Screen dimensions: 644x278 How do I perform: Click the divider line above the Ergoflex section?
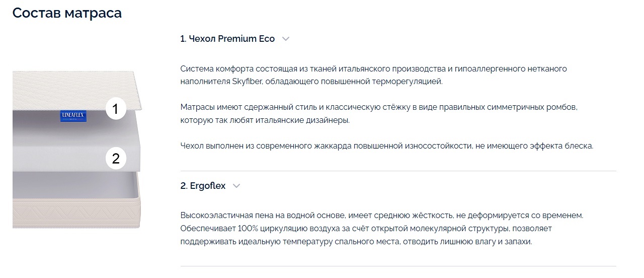[x=398, y=171]
